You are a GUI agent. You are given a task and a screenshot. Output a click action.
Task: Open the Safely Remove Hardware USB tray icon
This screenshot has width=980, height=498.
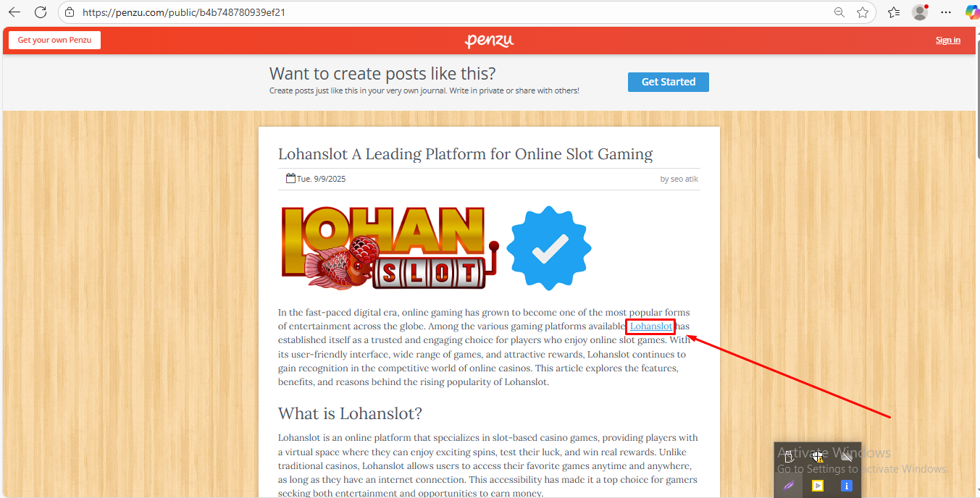(790, 457)
